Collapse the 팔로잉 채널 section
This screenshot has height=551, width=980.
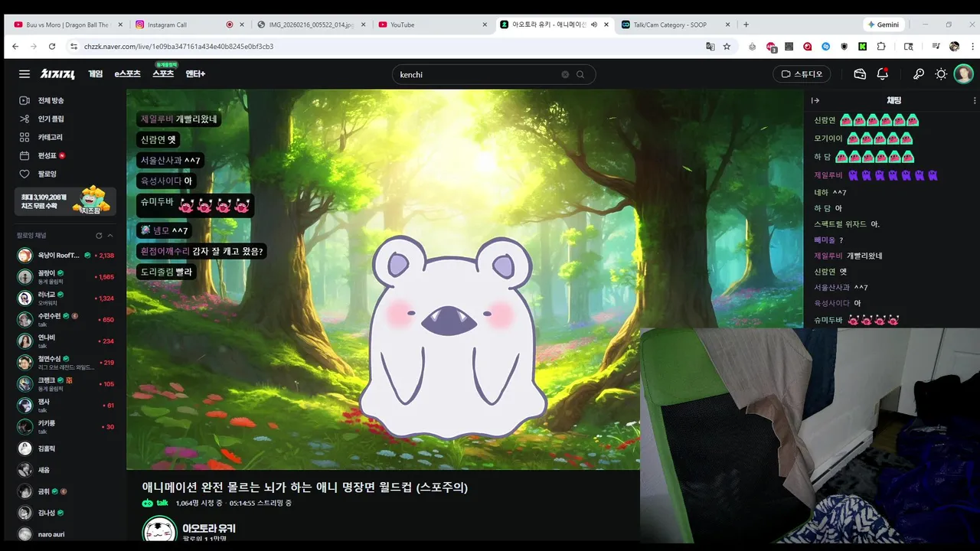pyautogui.click(x=110, y=236)
